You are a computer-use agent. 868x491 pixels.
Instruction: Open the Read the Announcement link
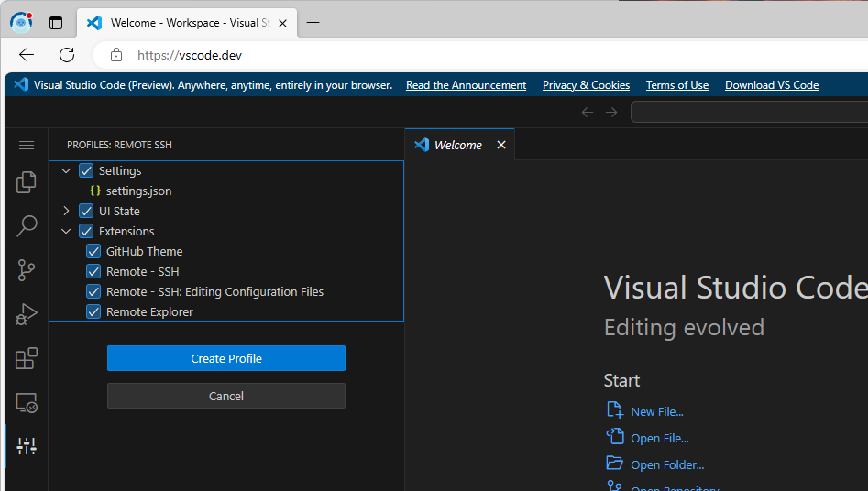pyautogui.click(x=466, y=85)
